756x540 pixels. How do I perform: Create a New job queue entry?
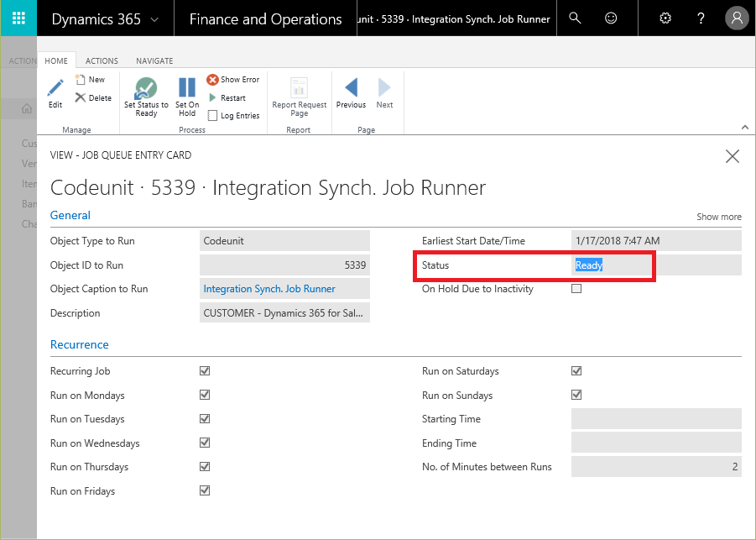(90, 80)
